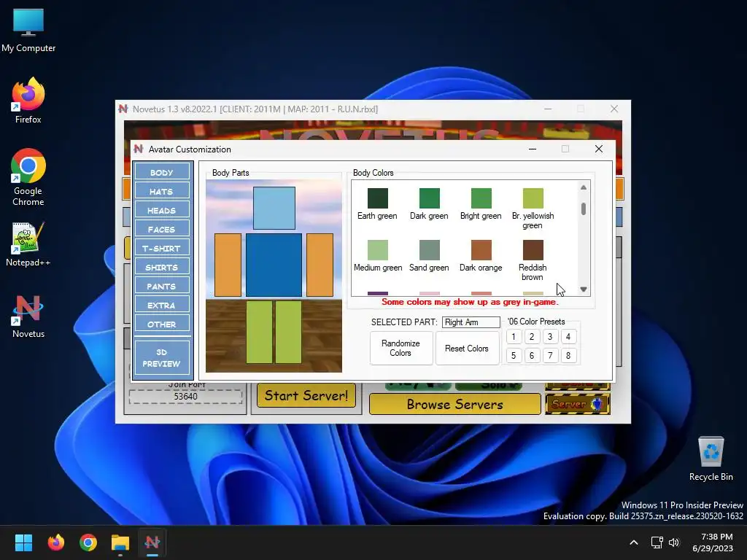Viewport: 747px width, 560px height.
Task: Select the Dark orange color
Action: (481, 250)
